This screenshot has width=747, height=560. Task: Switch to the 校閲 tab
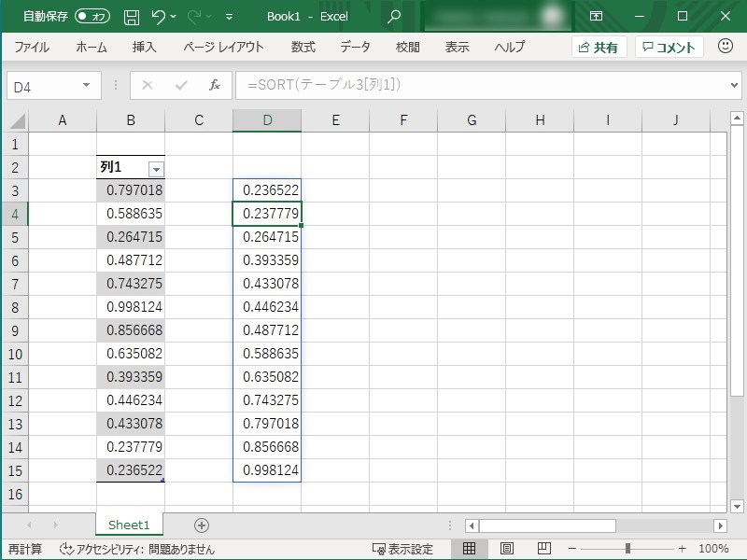[x=408, y=48]
